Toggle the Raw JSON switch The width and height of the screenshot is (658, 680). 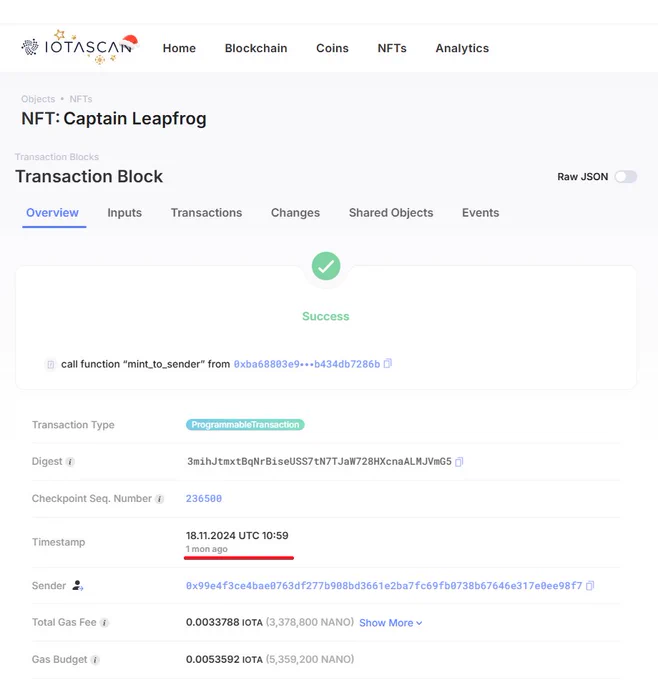(626, 177)
